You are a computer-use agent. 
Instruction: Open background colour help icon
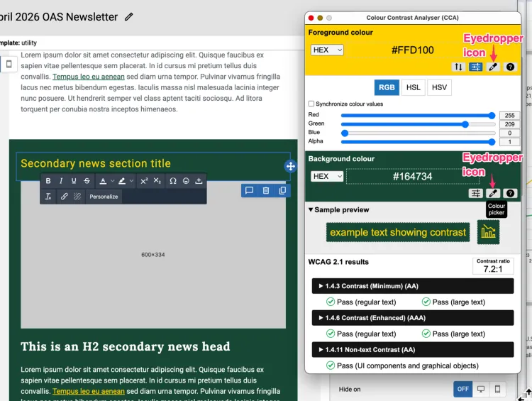coord(510,193)
